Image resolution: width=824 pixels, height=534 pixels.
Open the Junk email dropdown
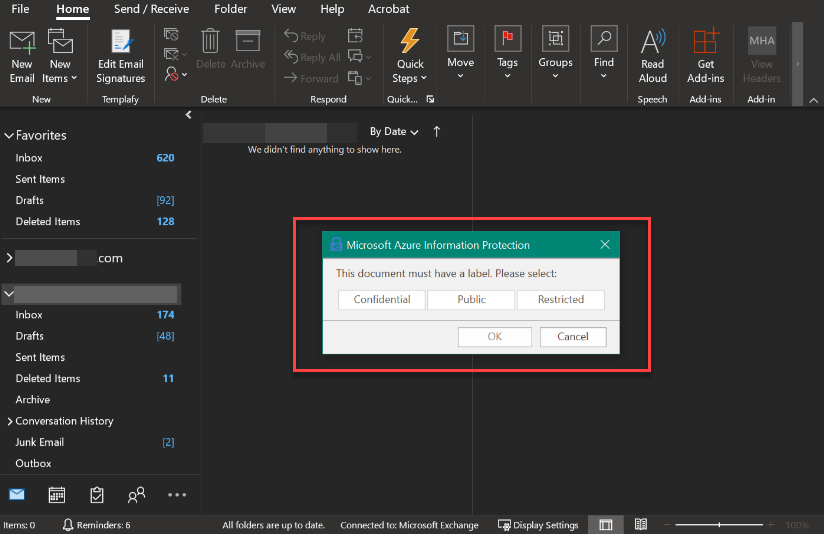point(176,74)
